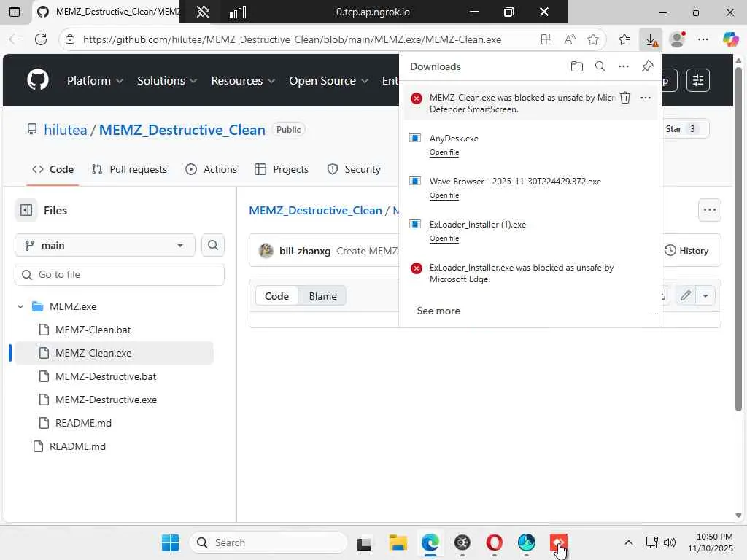Open bill-zhanxg author link
Viewport: 747px width, 560px height.
pyautogui.click(x=305, y=251)
